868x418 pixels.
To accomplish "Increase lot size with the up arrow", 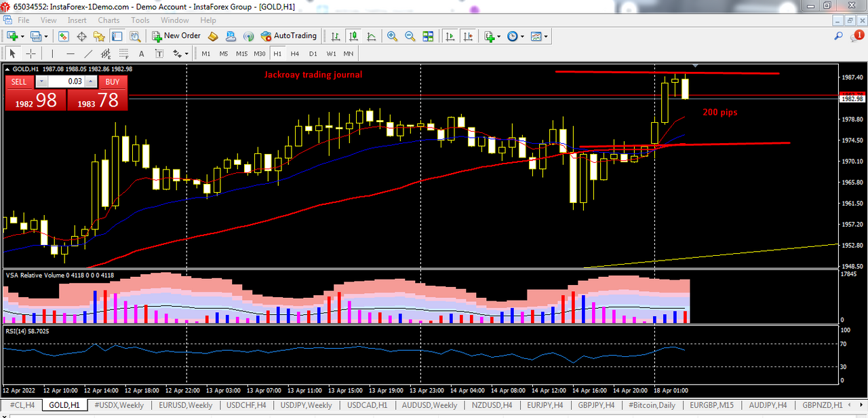I will (x=92, y=81).
